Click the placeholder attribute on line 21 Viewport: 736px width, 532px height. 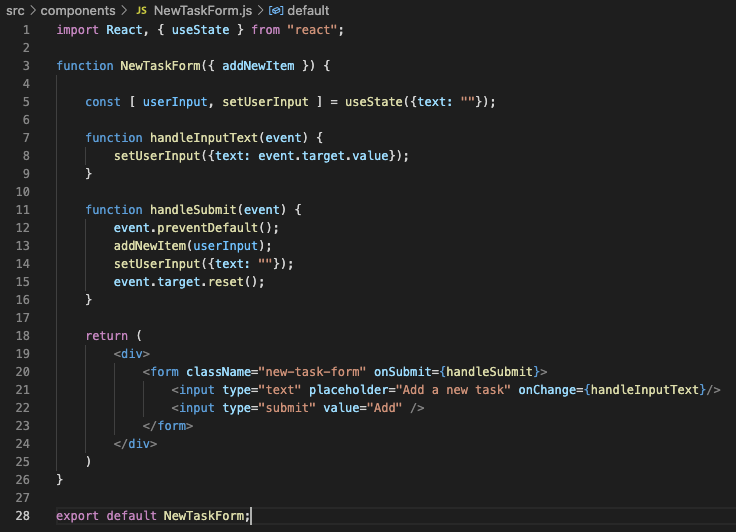pos(348,390)
